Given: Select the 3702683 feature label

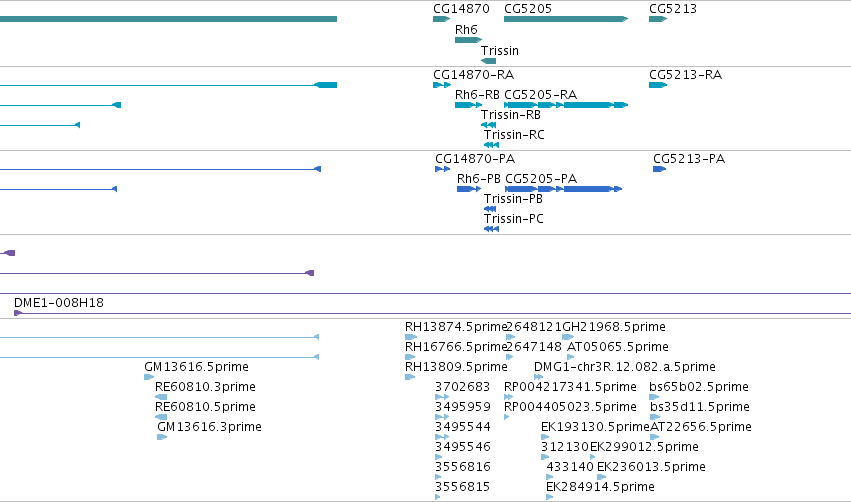Looking at the screenshot, I should [462, 387].
